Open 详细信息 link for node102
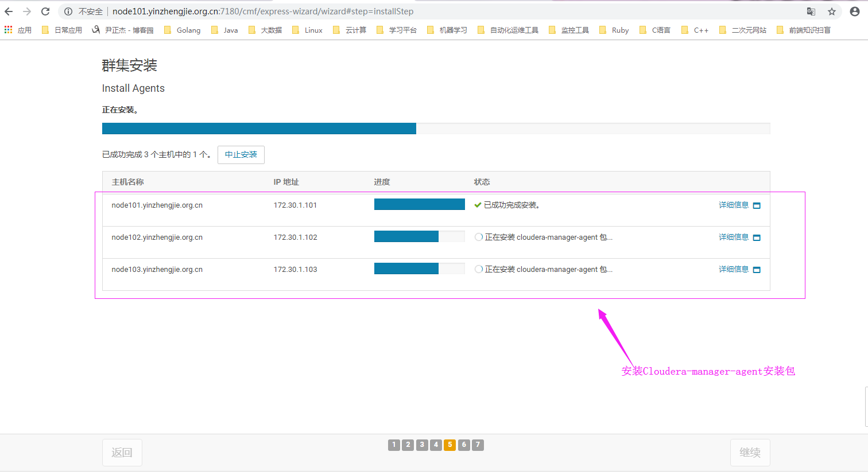This screenshot has height=475, width=868. (x=734, y=237)
